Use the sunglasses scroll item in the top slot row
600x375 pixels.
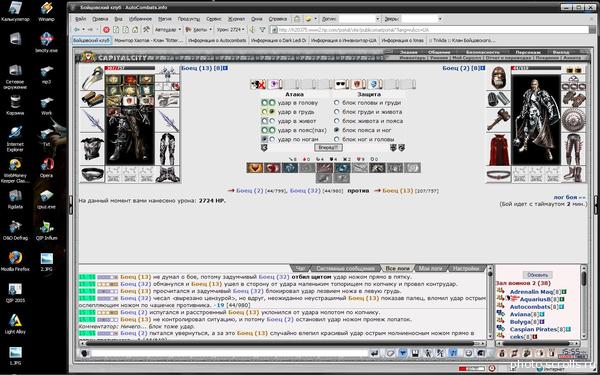[x=341, y=84]
